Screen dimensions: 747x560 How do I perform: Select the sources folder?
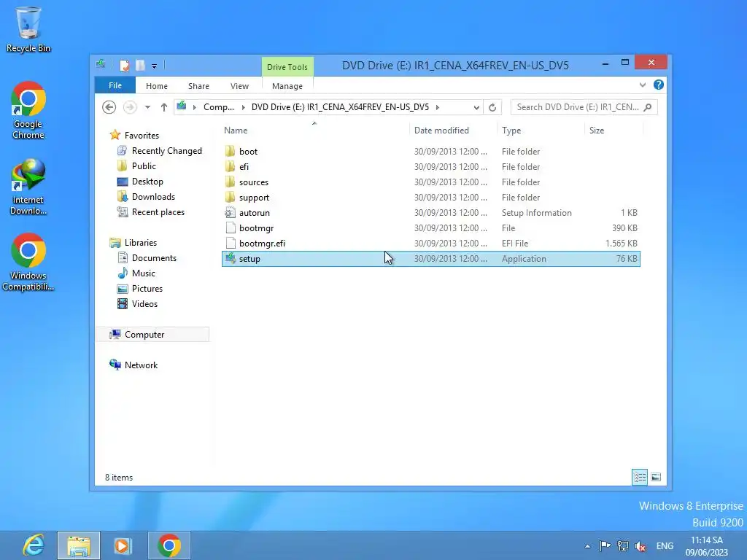tap(430, 182)
